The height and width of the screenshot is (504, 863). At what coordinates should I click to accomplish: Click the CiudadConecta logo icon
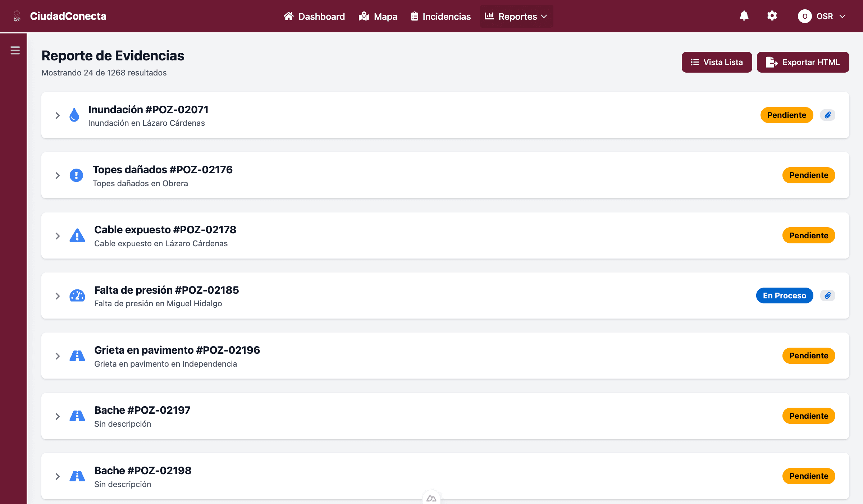coord(17,16)
